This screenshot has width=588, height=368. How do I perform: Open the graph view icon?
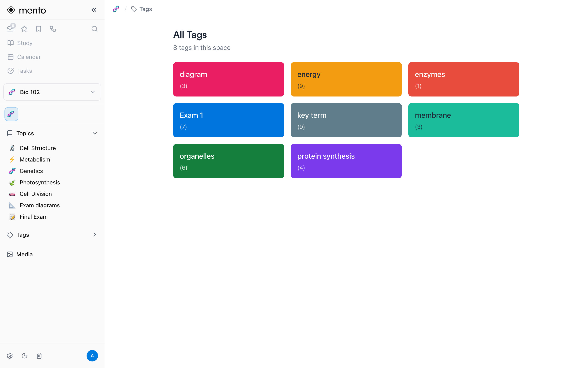coord(53,29)
